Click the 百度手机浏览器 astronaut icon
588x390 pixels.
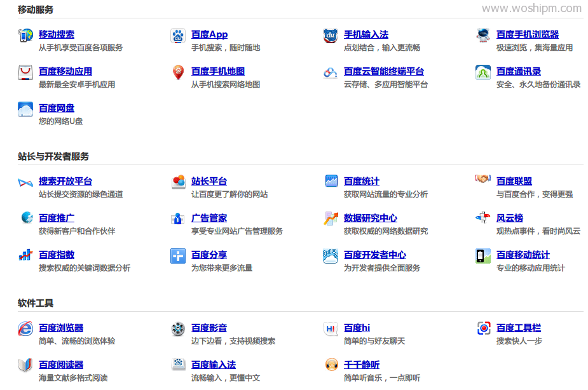coord(483,36)
